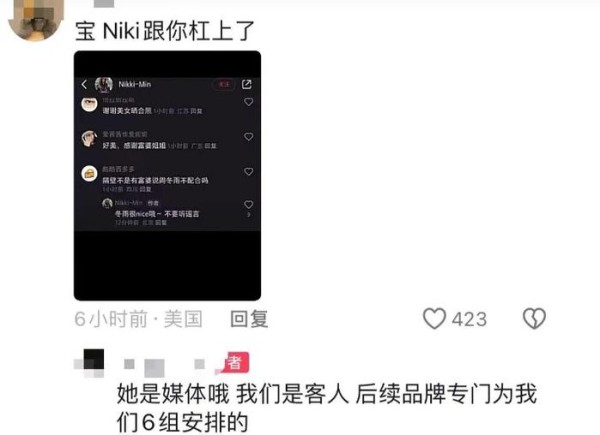
Task: Tap the heart next to 好美,感谢富婆姐姐
Action: point(249,137)
